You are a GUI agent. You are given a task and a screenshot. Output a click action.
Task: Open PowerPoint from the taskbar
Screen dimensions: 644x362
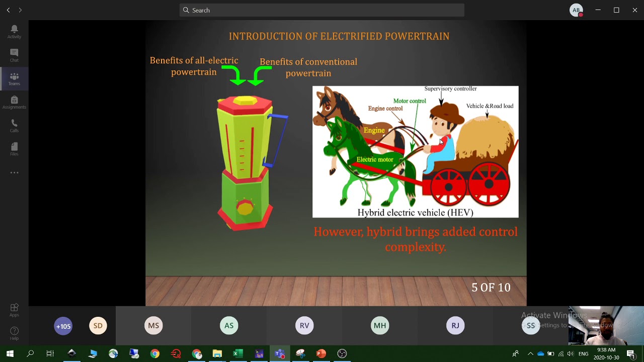point(321,354)
